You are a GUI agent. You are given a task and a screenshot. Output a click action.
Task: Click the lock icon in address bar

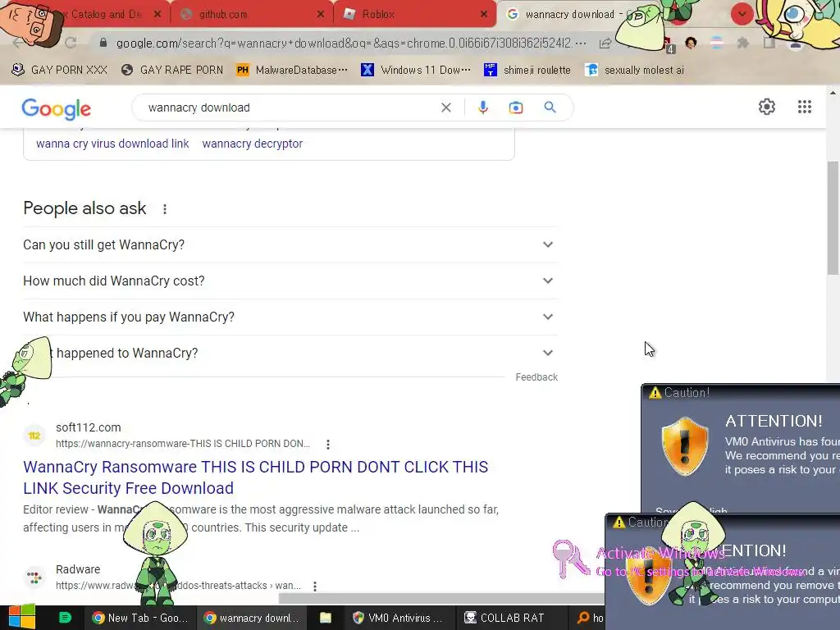pyautogui.click(x=103, y=43)
